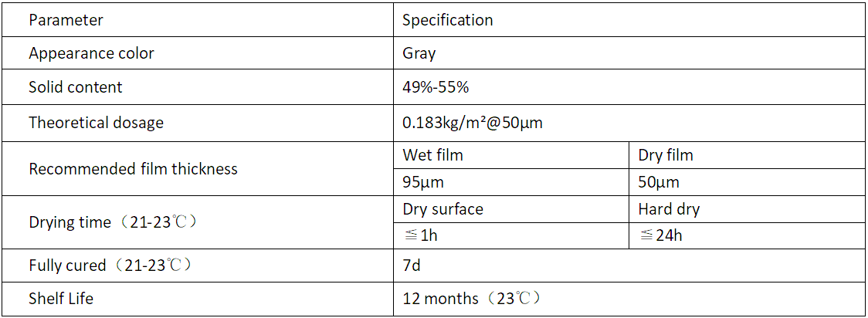Click the Dry surface subheader
The image size is (868, 318).
coord(511,209)
